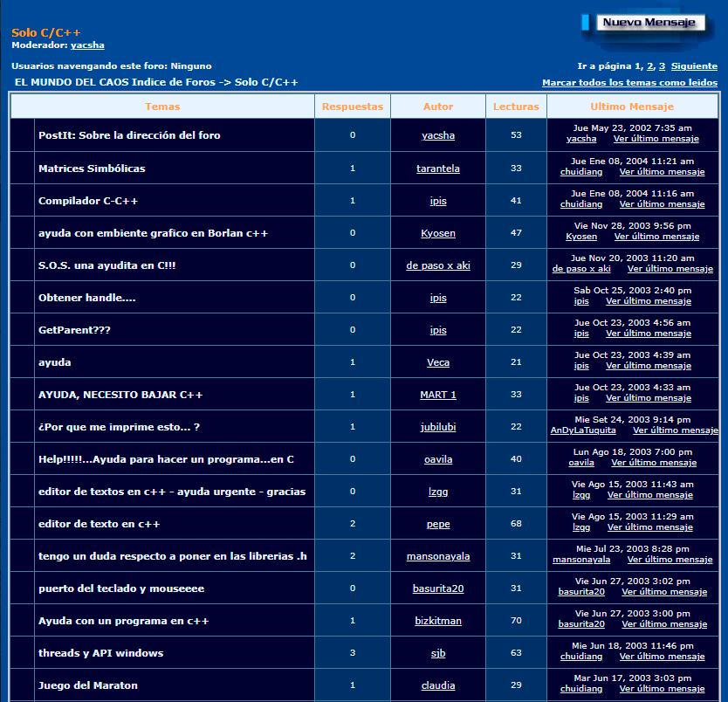Click the Siguiente pagination link
728x702 pixels.
click(x=694, y=66)
